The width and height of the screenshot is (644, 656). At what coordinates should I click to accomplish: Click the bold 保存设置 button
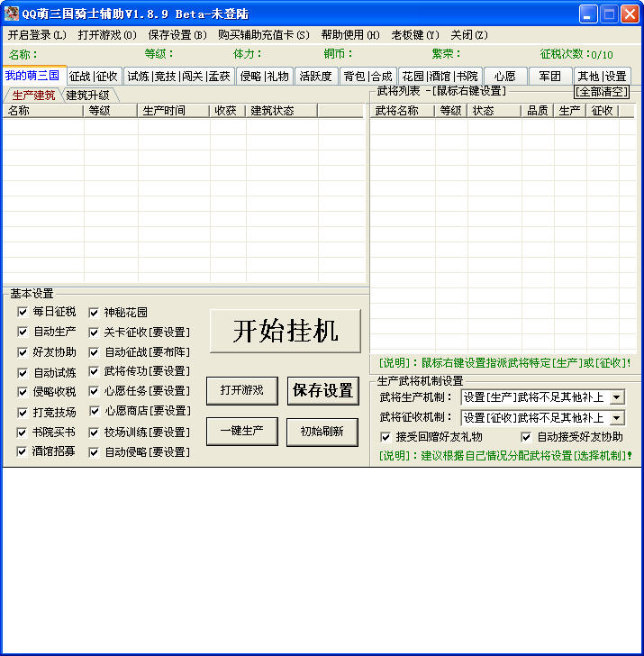pos(322,390)
